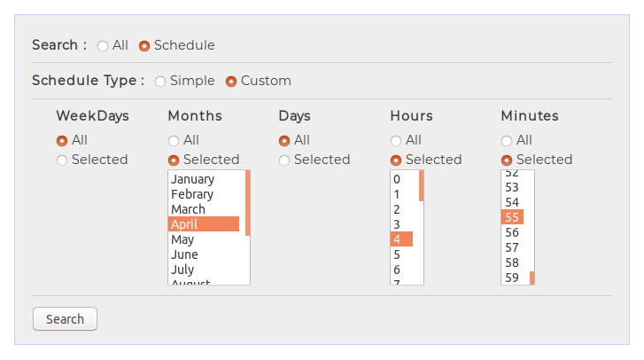Select hour 2 in the Hours list
The width and height of the screenshot is (644, 360).
(x=401, y=209)
